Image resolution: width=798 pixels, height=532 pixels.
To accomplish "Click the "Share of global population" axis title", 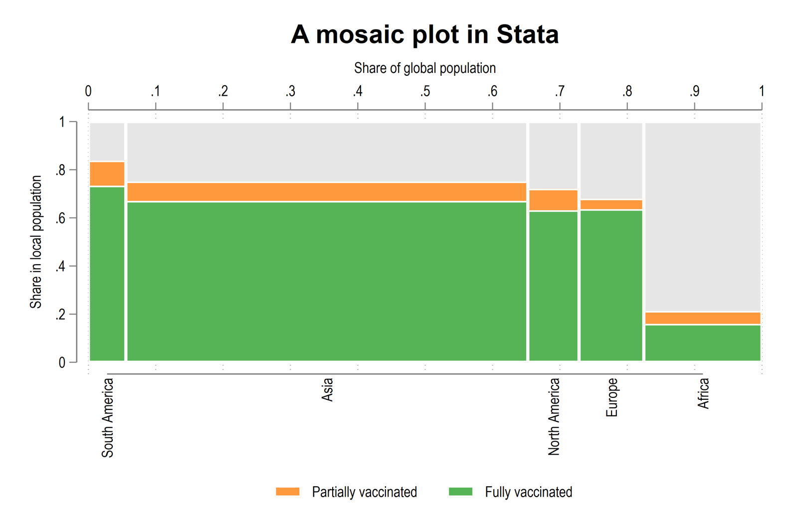I will 424,68.
